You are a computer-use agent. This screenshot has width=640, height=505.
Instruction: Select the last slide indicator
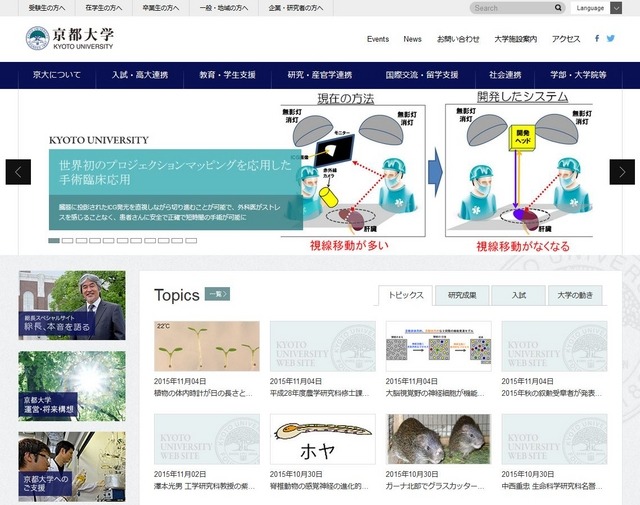coord(191,241)
